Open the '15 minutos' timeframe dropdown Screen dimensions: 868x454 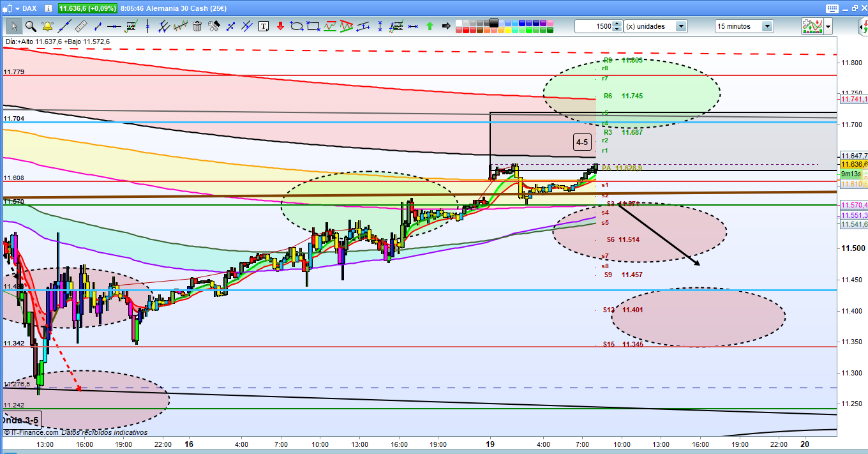point(767,26)
